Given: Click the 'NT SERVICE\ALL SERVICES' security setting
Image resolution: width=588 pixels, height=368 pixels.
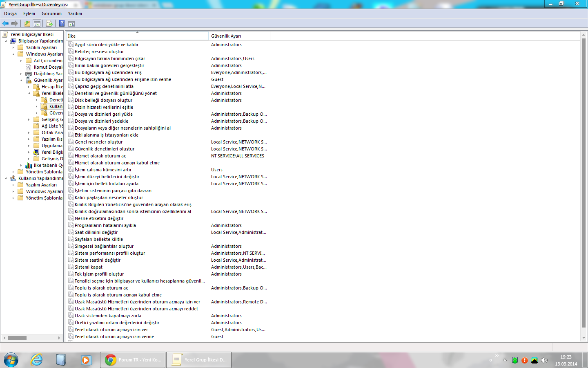Looking at the screenshot, I should tap(238, 156).
